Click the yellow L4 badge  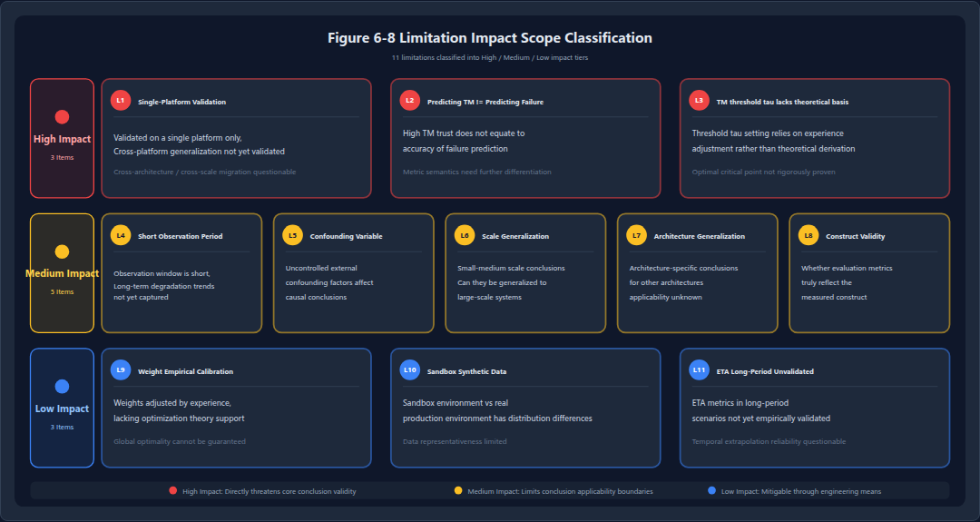coord(121,236)
